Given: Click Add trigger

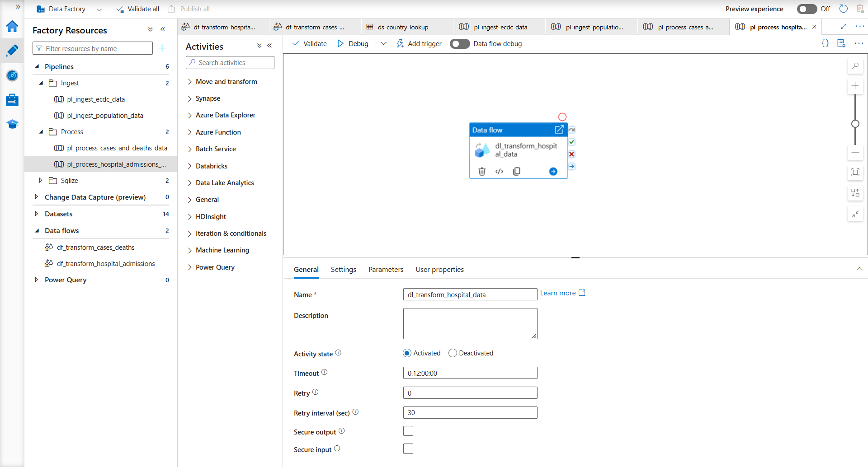Looking at the screenshot, I should (419, 44).
